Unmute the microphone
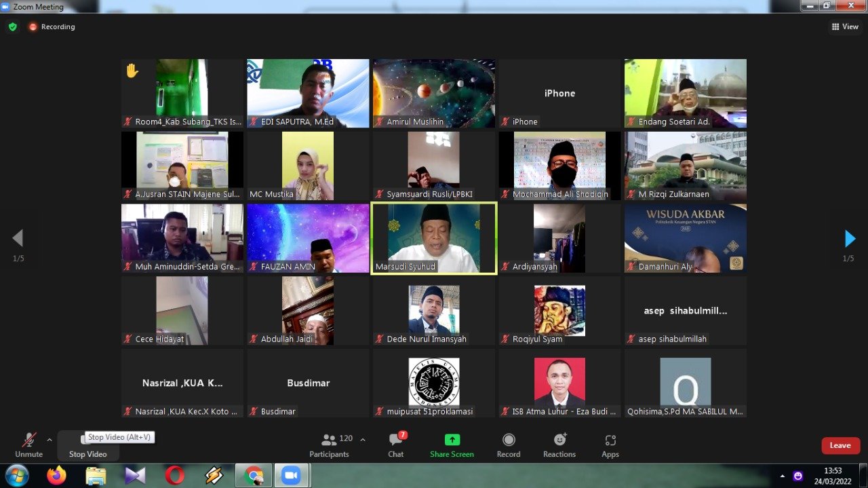868x488 pixels. (x=28, y=445)
